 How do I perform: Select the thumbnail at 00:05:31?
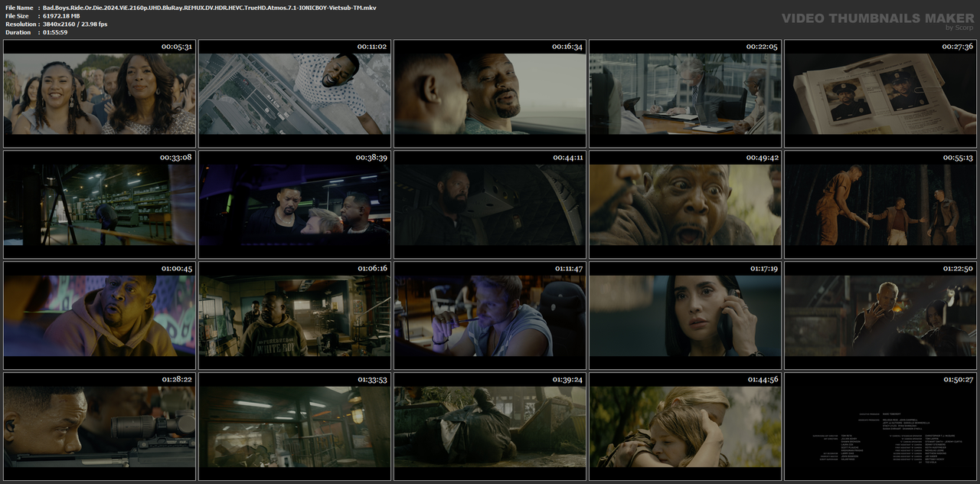[100, 93]
